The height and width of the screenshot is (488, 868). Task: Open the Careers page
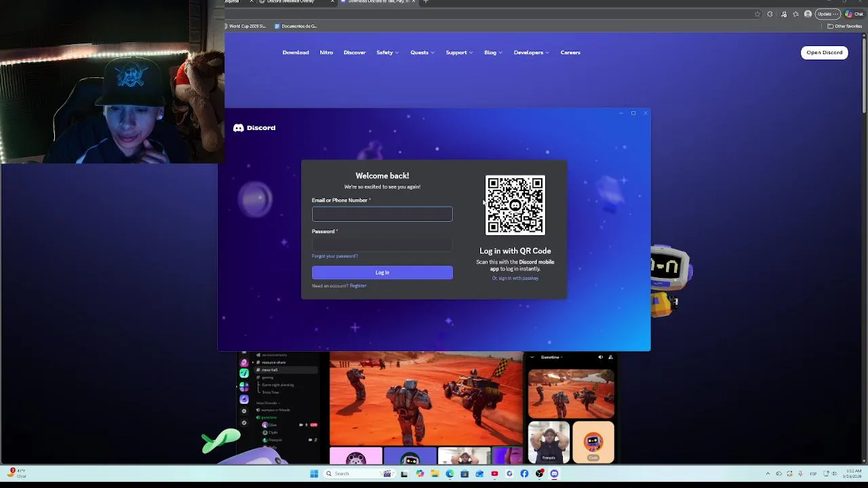(x=570, y=52)
